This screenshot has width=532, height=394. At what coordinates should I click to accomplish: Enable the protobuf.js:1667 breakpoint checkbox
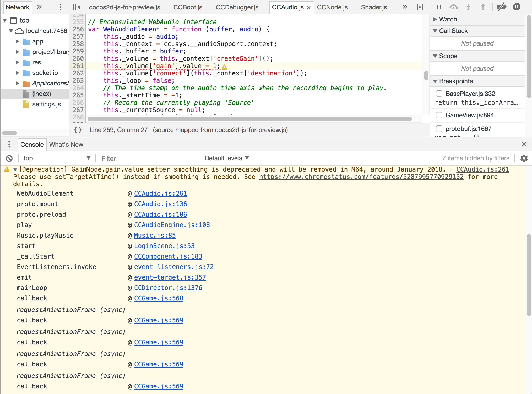439,129
